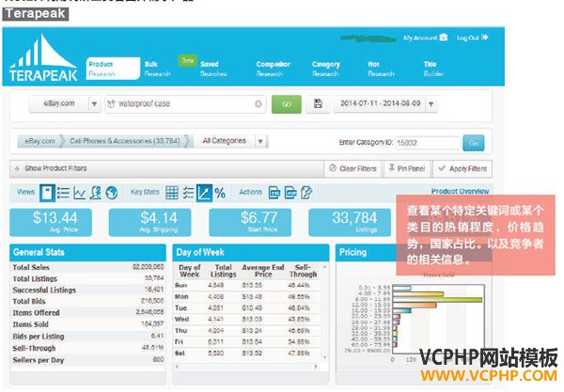This screenshot has height=392, width=564.
Task: Select the overview page view icon
Action: (47, 193)
